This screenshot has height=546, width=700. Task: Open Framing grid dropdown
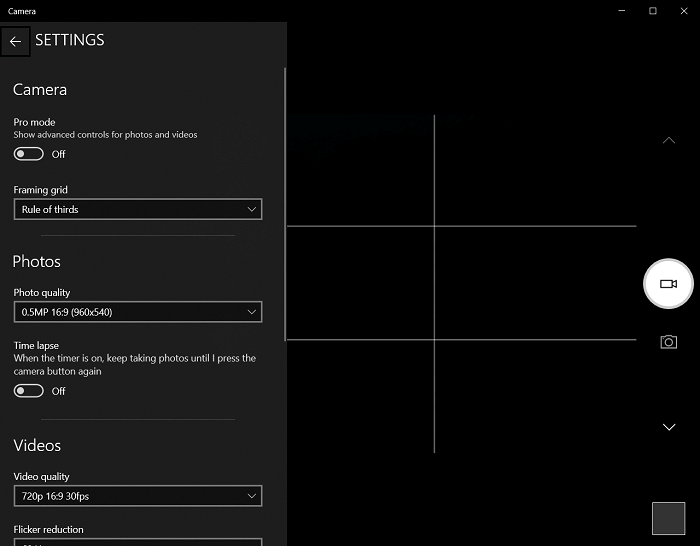point(138,209)
